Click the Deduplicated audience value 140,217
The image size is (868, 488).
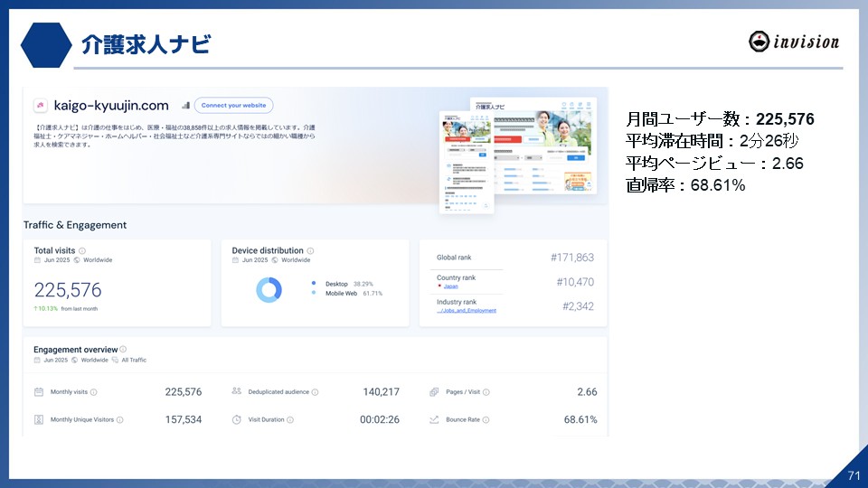tap(381, 391)
